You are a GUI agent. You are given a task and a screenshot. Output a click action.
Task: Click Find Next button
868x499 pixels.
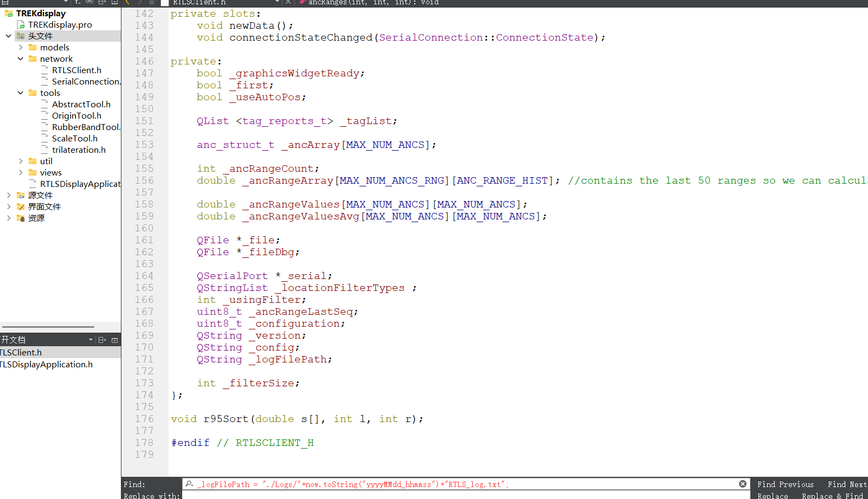point(846,484)
